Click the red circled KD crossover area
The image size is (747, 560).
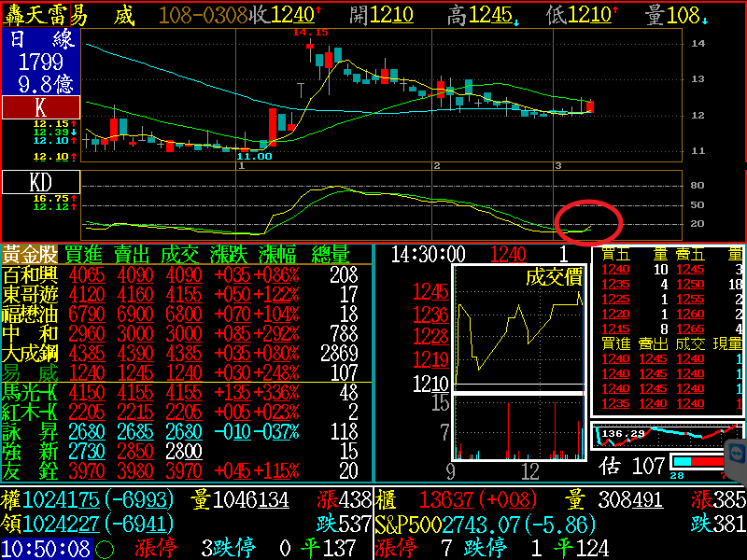pyautogui.click(x=588, y=220)
